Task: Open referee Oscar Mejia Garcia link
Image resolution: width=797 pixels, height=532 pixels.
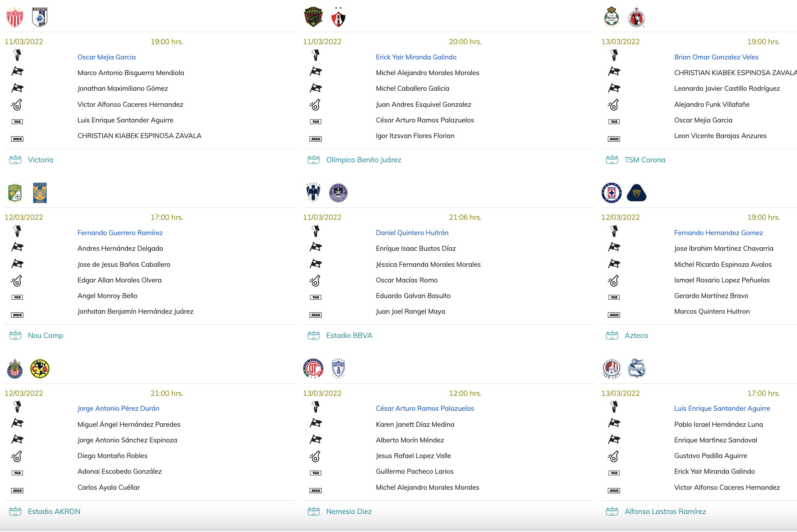Action: tap(106, 57)
